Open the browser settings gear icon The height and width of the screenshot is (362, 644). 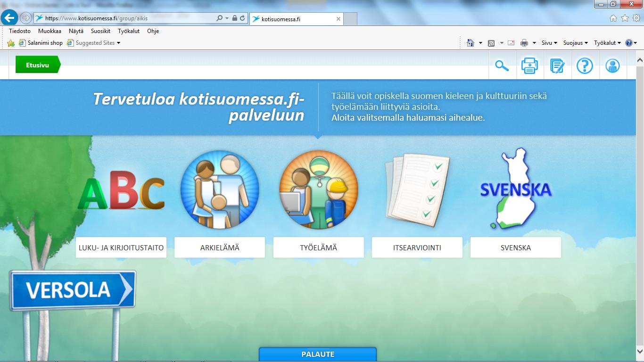[636, 18]
